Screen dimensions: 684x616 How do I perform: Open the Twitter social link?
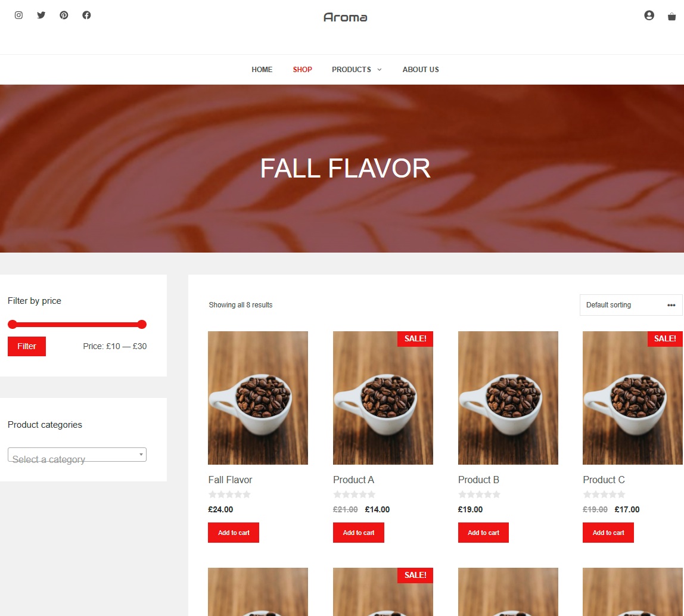pyautogui.click(x=42, y=15)
